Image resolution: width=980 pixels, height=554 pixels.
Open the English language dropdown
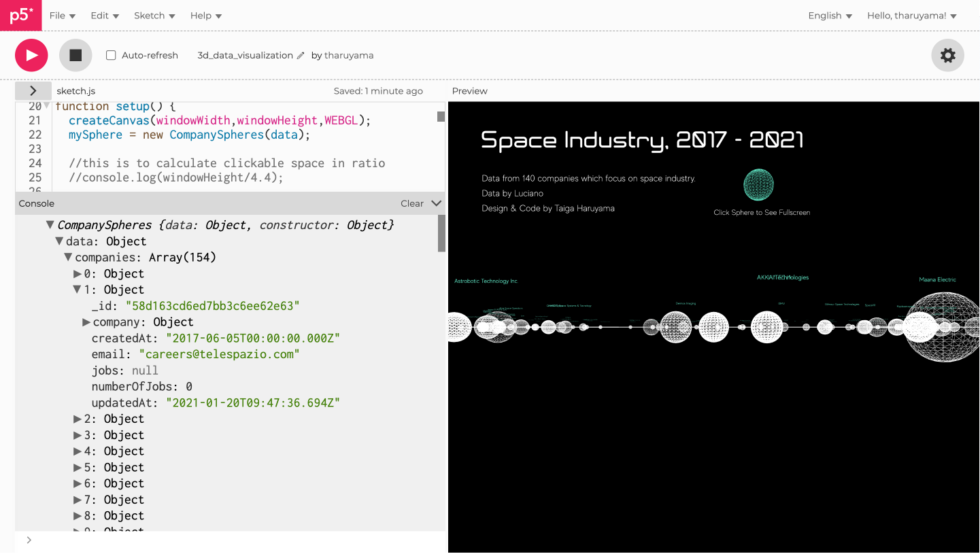click(x=830, y=16)
